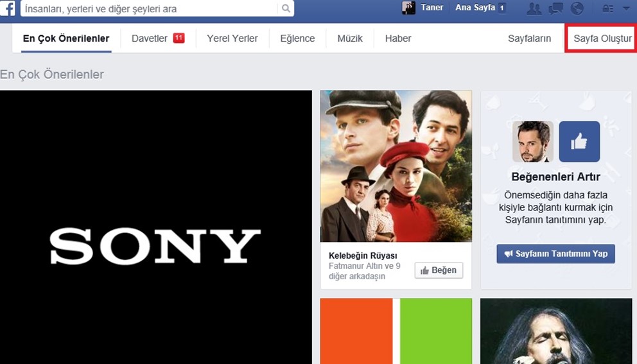This screenshot has width=637, height=364.
Task: Click Sayfanın Tanıtımını Yap button
Action: [x=555, y=254]
